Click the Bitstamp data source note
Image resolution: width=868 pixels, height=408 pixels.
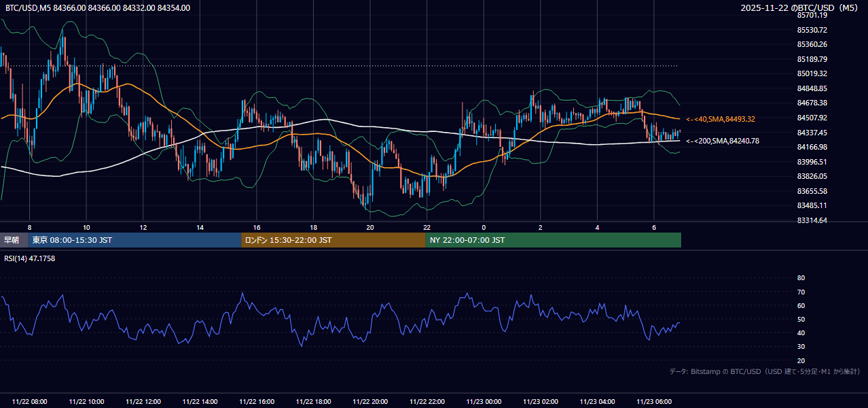tap(765, 372)
